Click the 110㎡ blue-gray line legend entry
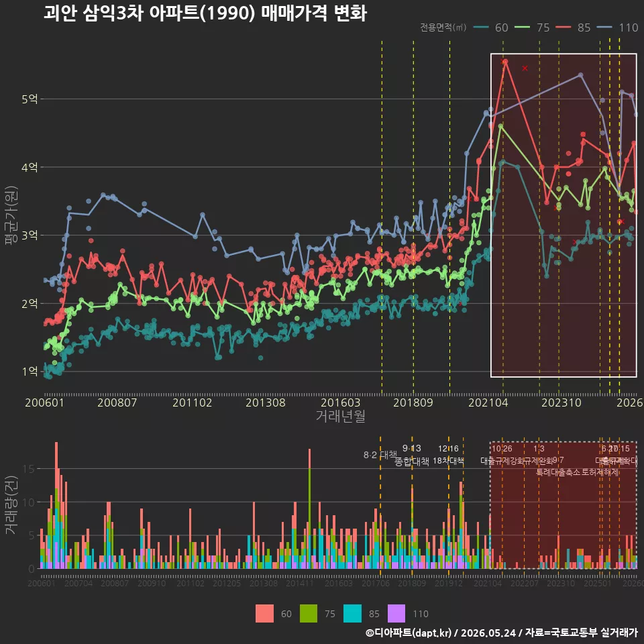The width and height of the screenshot is (644, 644). pyautogui.click(x=618, y=28)
